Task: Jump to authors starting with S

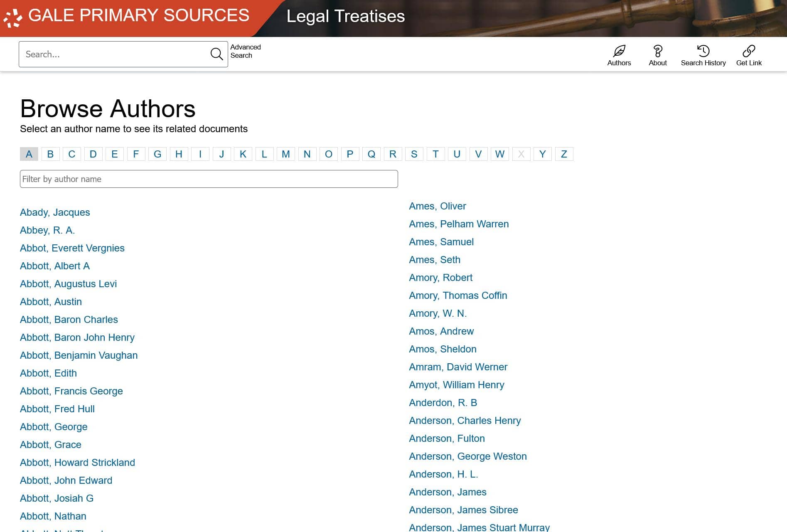Action: point(414,154)
